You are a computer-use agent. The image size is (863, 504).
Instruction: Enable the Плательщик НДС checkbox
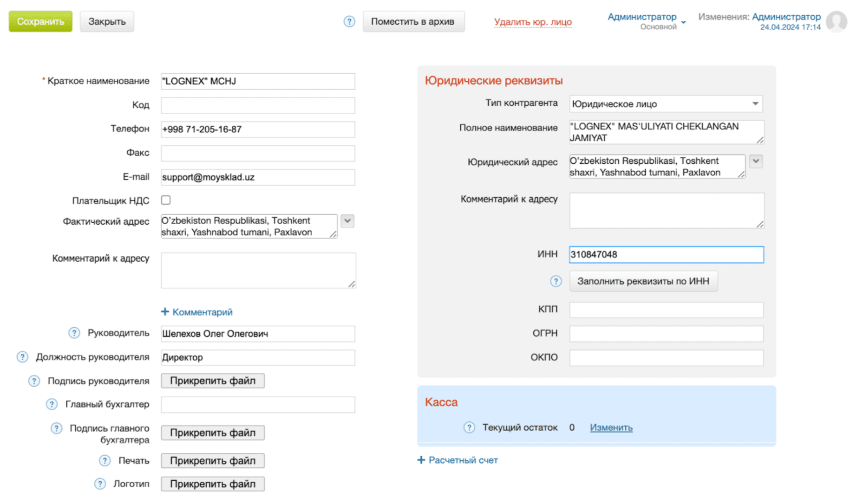coord(166,200)
